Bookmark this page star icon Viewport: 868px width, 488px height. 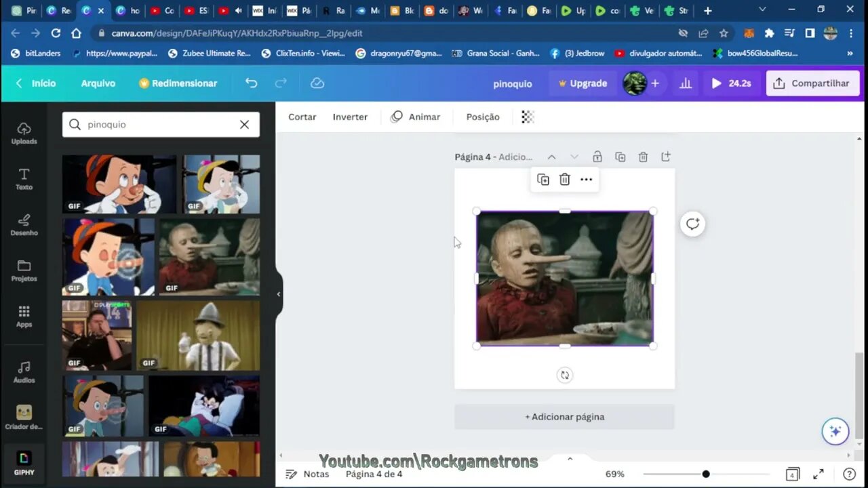724,33
